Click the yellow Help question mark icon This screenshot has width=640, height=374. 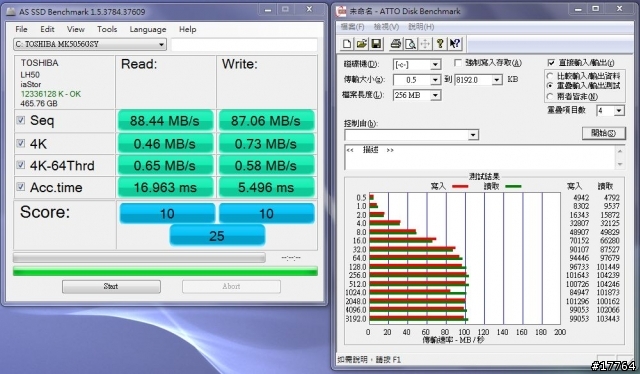(x=440, y=44)
